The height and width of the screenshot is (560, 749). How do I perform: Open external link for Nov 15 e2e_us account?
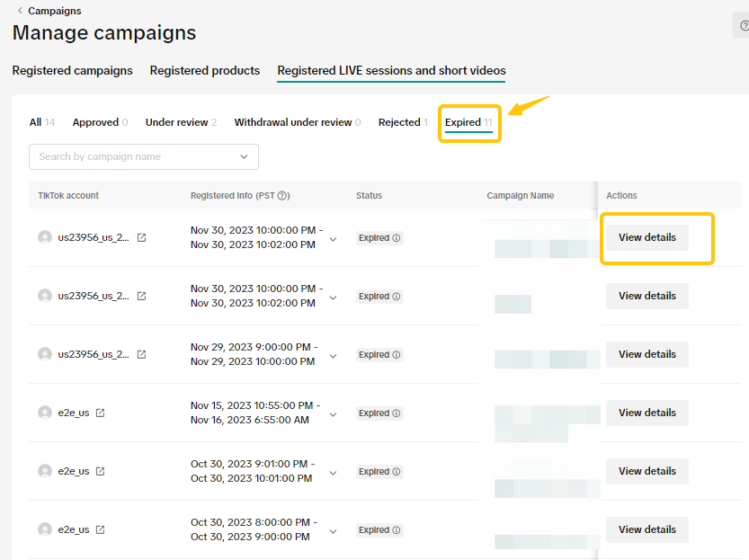100,413
